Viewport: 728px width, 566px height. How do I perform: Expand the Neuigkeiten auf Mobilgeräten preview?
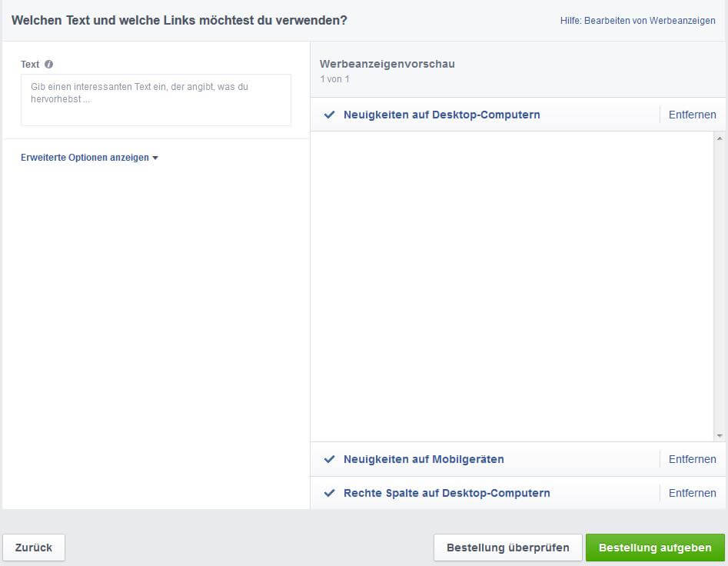coord(424,459)
